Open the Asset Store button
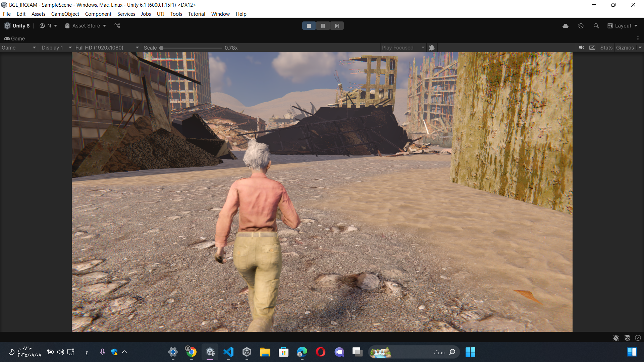Image resolution: width=644 pixels, height=362 pixels. point(86,26)
